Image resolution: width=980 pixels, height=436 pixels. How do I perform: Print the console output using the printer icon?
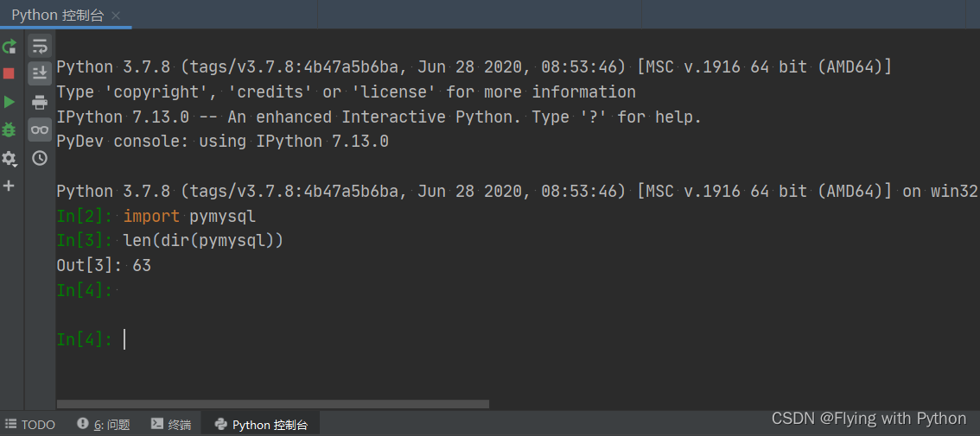(40, 102)
